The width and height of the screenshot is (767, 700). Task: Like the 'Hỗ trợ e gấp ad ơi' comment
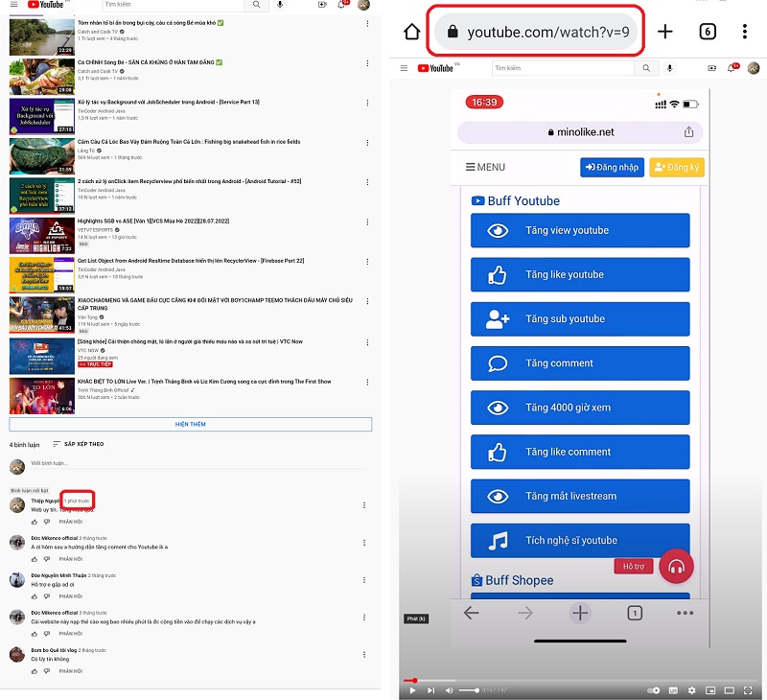[35, 596]
